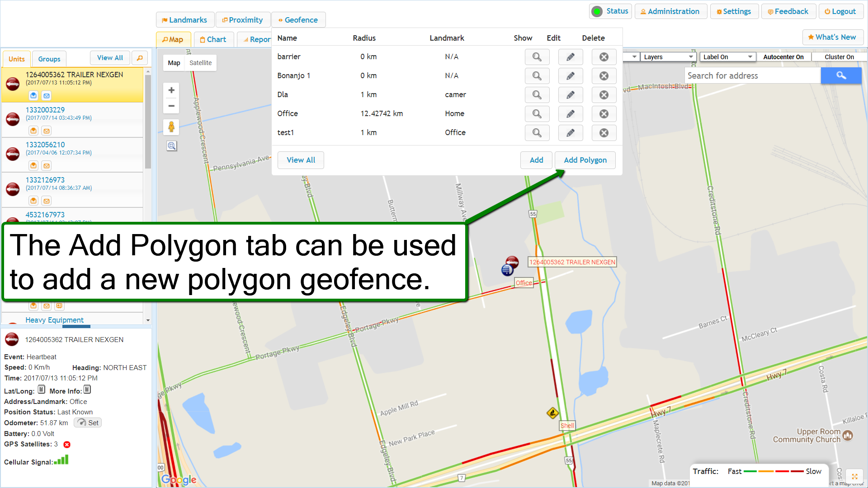The height and width of the screenshot is (488, 868).
Task: Click the Add Polygon button
Action: pos(585,160)
